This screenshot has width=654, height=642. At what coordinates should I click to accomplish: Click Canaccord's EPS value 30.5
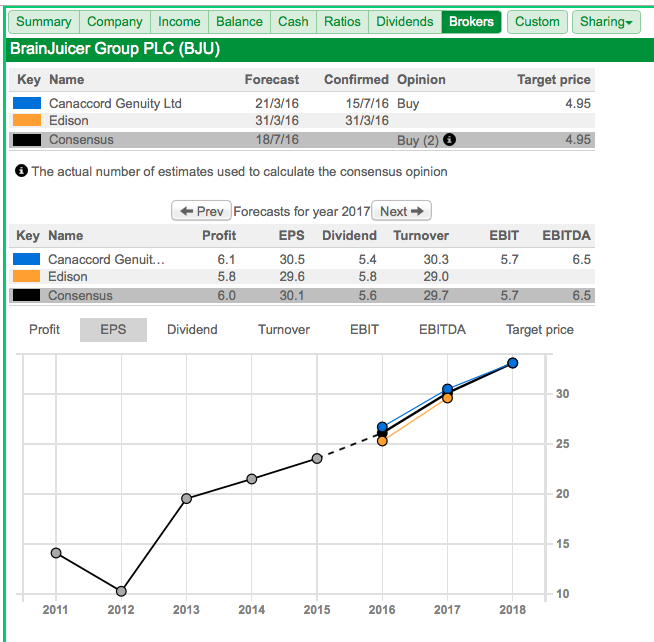292,259
